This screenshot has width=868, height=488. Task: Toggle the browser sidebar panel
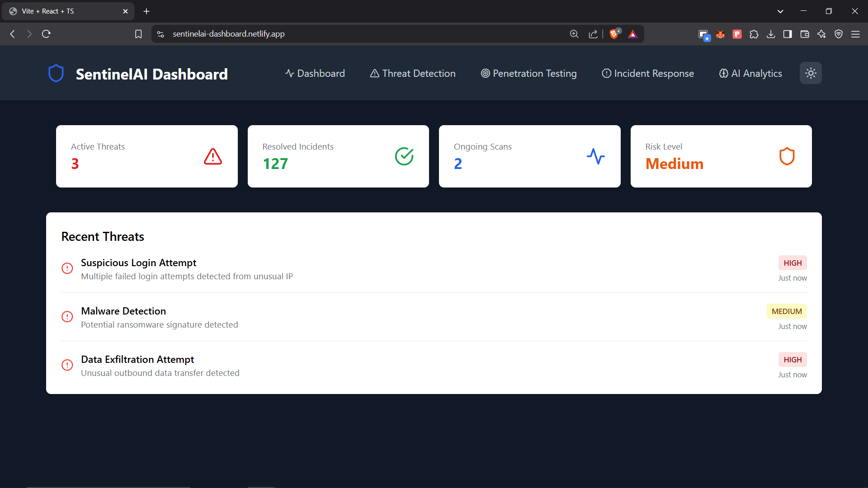[x=788, y=34]
